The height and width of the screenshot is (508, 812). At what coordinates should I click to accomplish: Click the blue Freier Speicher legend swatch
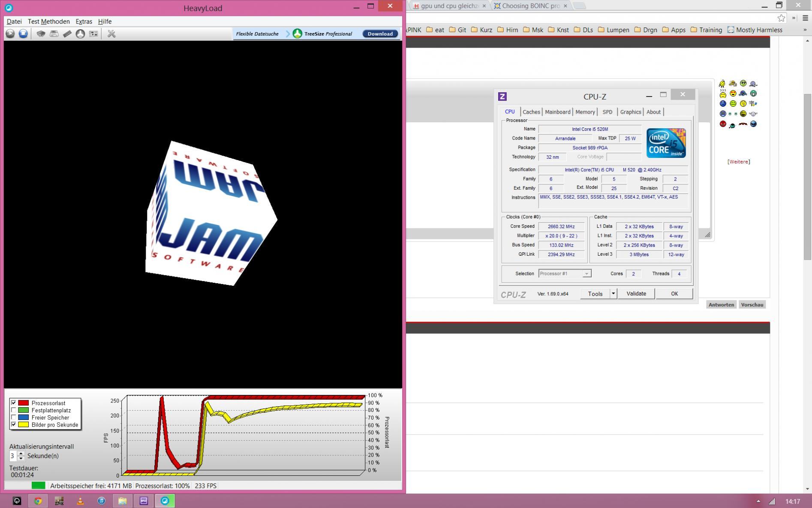click(x=24, y=417)
